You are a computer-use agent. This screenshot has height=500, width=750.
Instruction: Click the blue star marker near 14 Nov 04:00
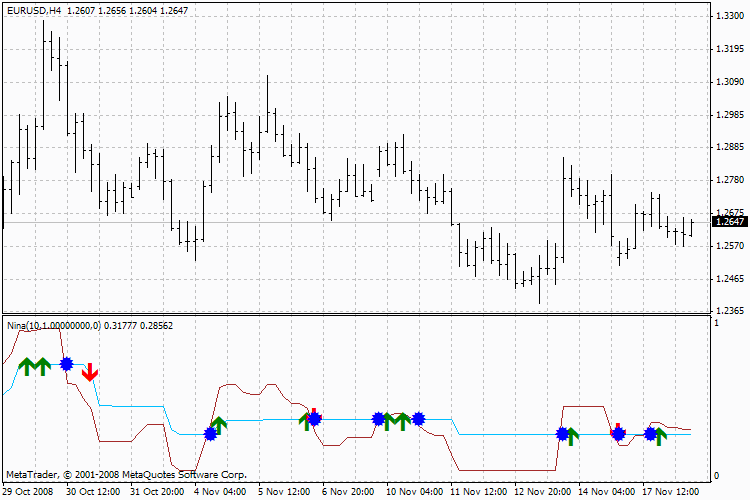(618, 434)
